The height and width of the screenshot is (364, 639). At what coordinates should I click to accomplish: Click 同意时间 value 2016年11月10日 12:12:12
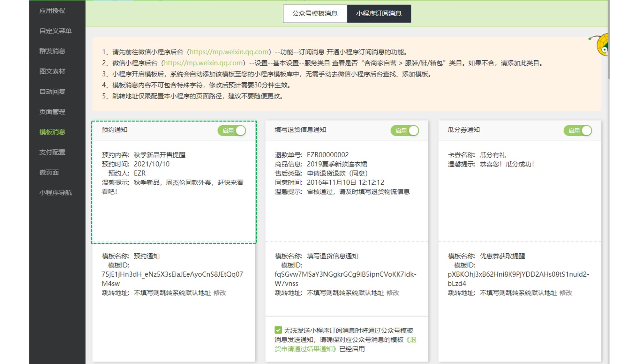tap(345, 182)
